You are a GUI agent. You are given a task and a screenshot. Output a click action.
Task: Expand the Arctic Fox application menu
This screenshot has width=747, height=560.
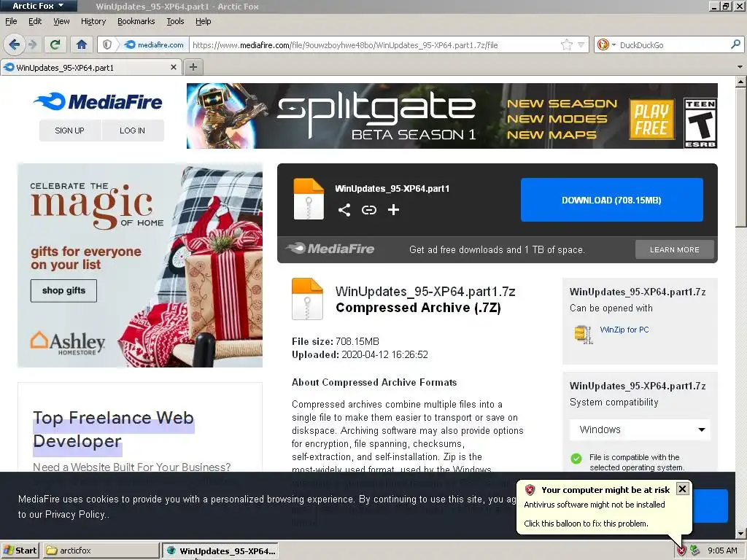click(39, 6)
